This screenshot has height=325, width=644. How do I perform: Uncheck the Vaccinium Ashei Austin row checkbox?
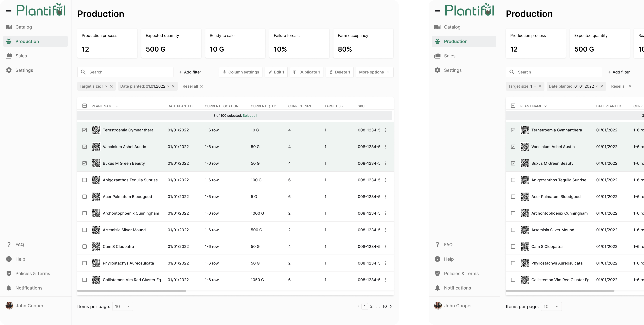(84, 147)
